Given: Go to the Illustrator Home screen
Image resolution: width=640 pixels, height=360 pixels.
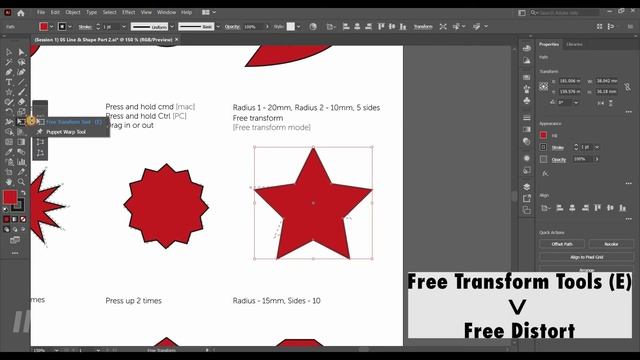Looking at the screenshot, I should (20, 13).
